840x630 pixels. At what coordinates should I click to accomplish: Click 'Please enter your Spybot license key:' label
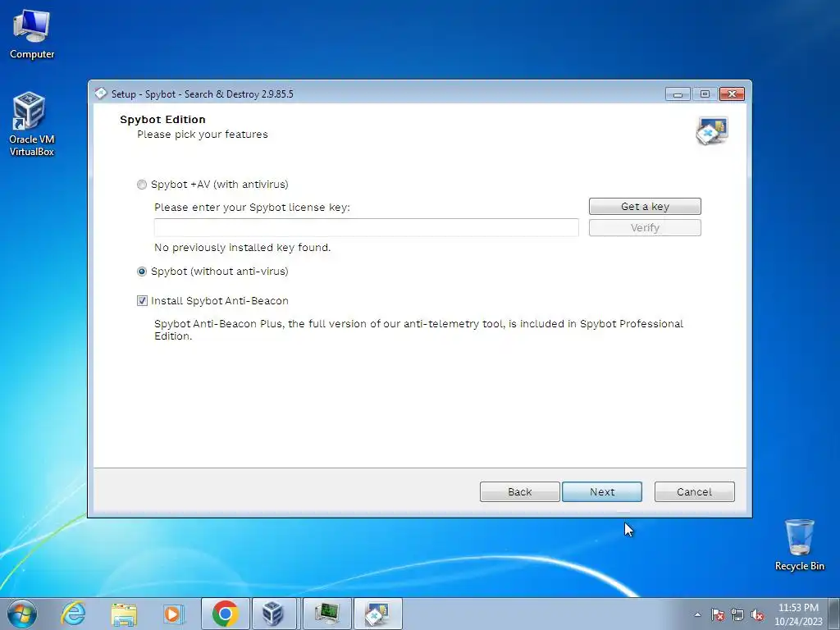[x=252, y=208]
